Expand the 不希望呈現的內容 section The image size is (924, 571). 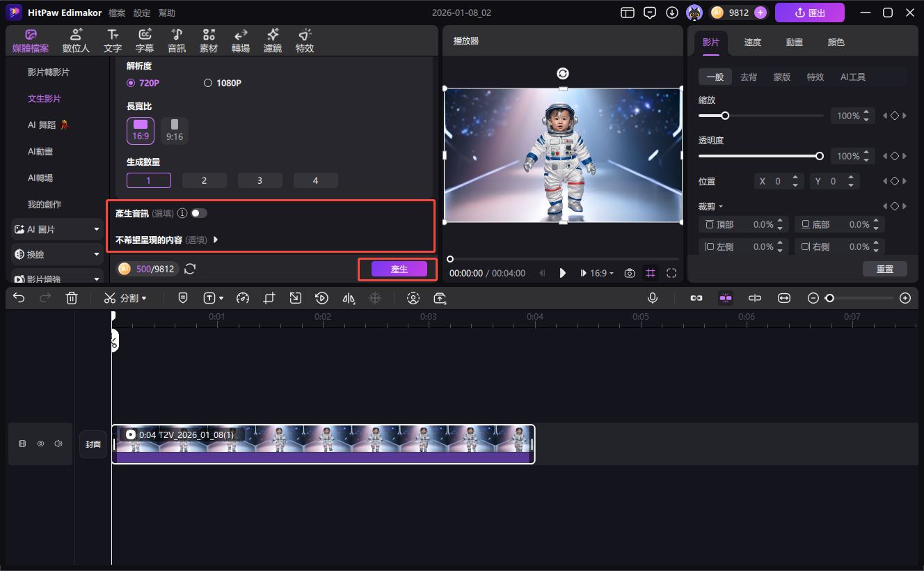216,240
